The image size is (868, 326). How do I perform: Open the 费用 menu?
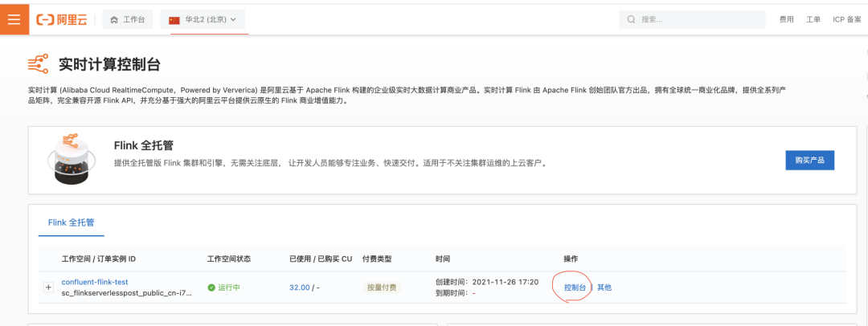tap(787, 19)
